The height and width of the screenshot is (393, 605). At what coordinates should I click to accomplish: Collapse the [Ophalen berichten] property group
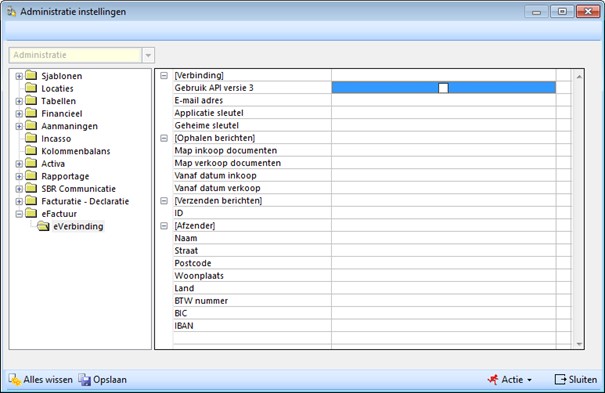[x=164, y=138]
